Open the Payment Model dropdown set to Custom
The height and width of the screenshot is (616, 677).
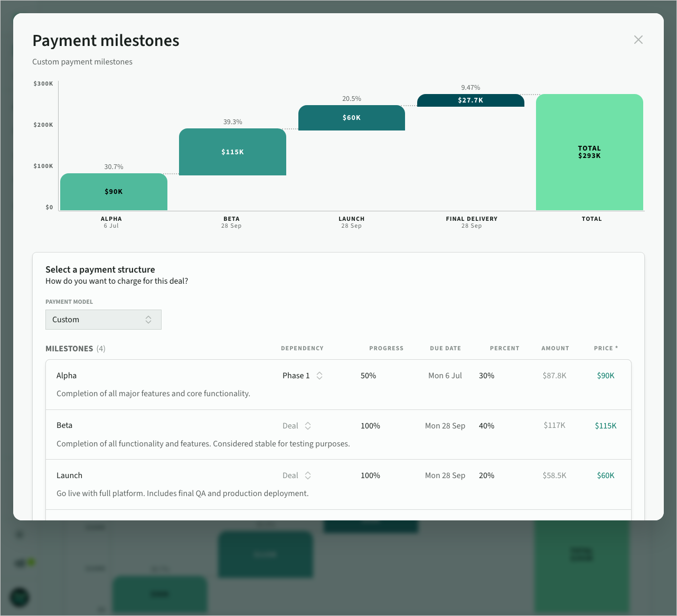click(104, 320)
